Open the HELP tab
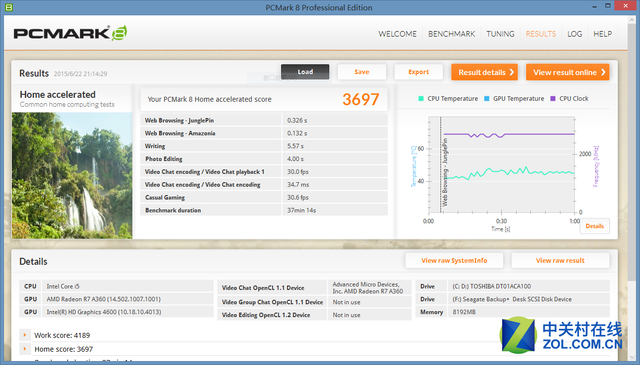This screenshot has height=365, width=640. point(602,34)
